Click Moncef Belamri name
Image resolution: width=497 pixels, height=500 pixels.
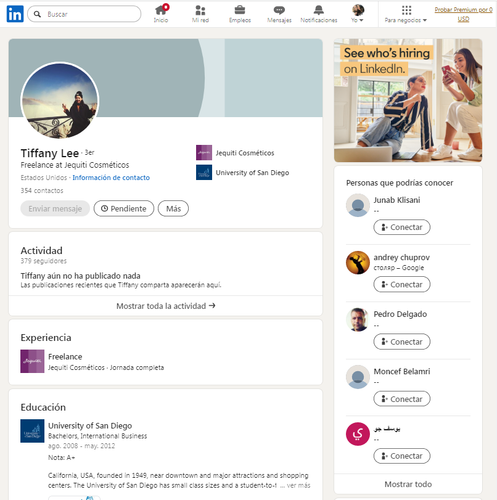[x=402, y=371]
